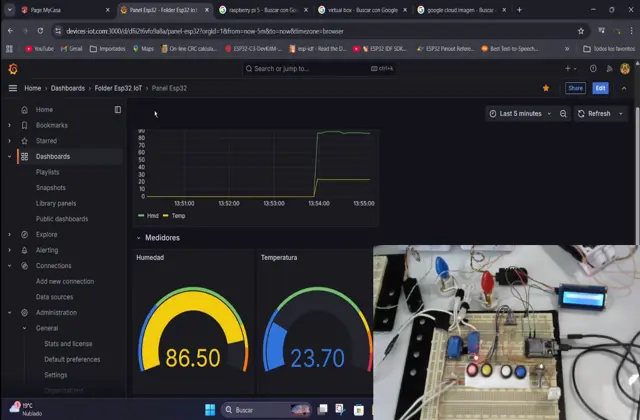The image size is (640, 420).
Task: Click the Alerting bell icon
Action: tap(24, 250)
